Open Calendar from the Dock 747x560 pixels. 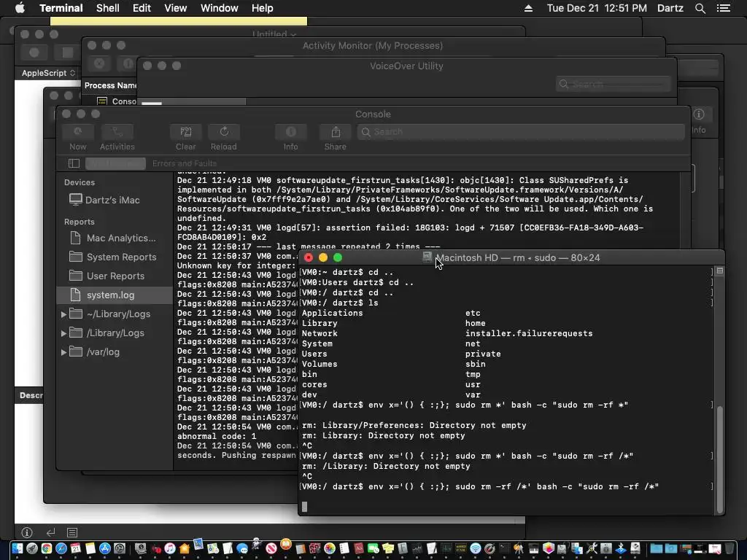coord(75,548)
